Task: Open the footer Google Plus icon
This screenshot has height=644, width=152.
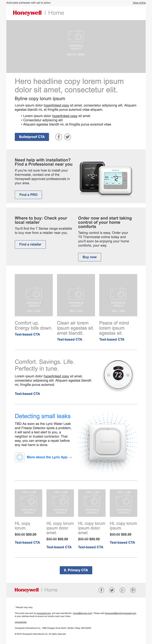Action: (x=122, y=590)
